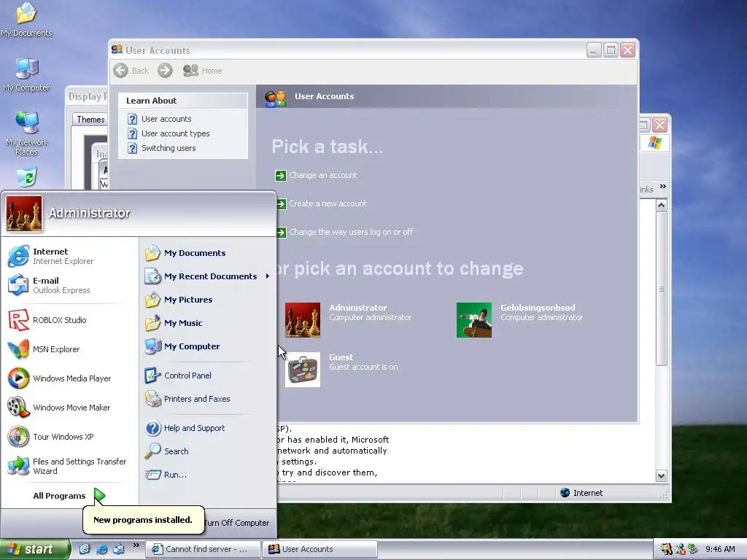Open Outlook Express from quick launch
Viewport: 747px width, 560px height.
(119, 549)
